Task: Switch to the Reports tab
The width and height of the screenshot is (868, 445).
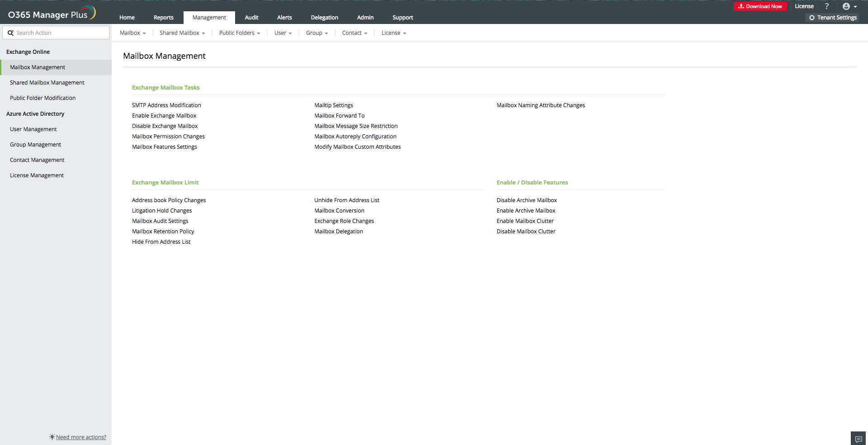Action: coord(163,18)
